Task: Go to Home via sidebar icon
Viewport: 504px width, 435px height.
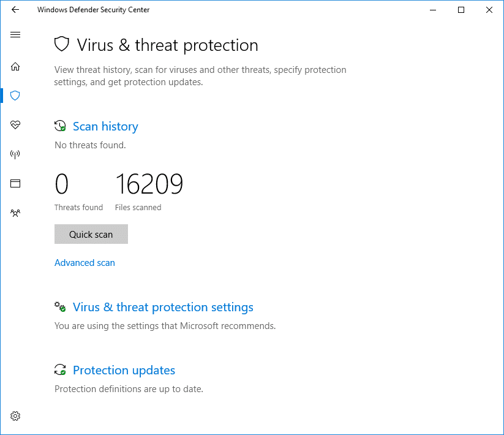Action: click(15, 67)
